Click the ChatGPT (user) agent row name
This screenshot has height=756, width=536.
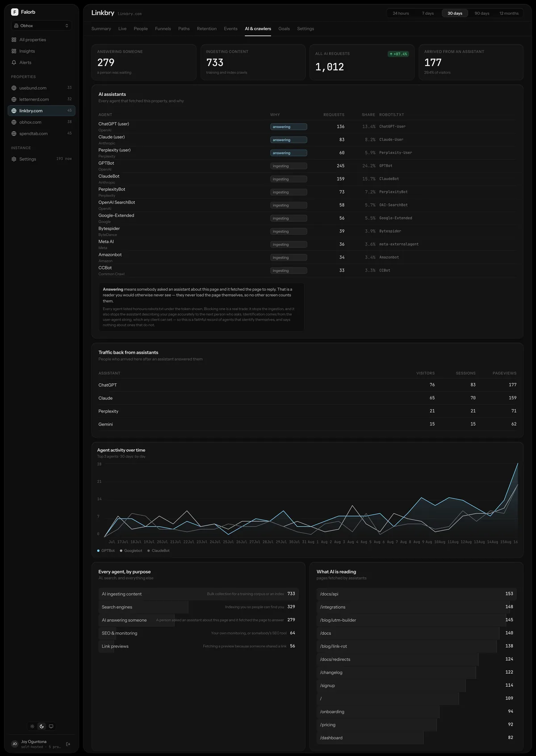tap(113, 124)
